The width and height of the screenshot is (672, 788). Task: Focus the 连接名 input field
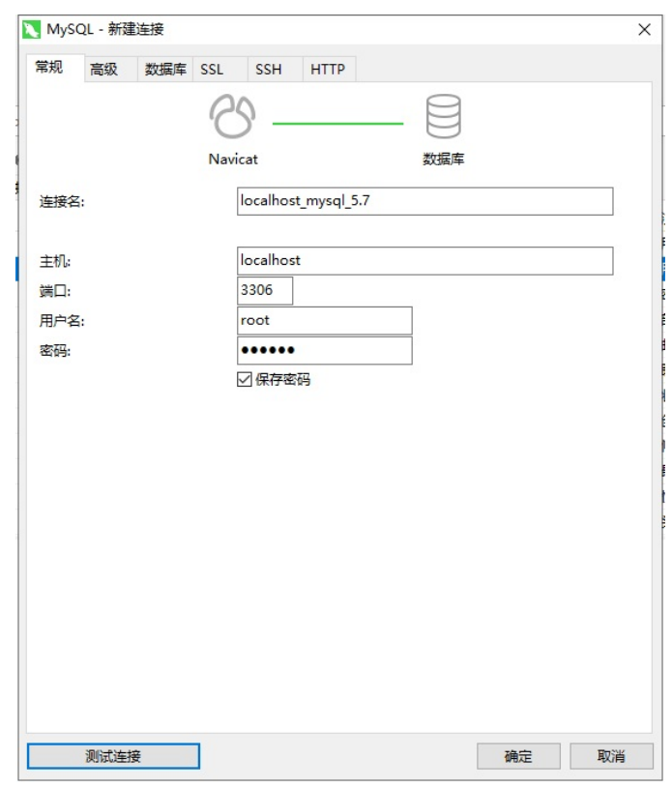coord(425,201)
